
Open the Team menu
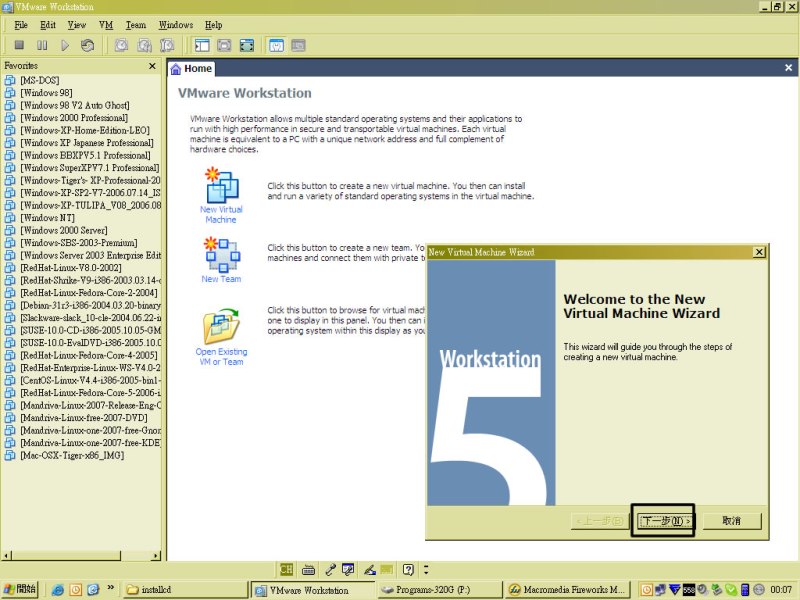coord(136,25)
